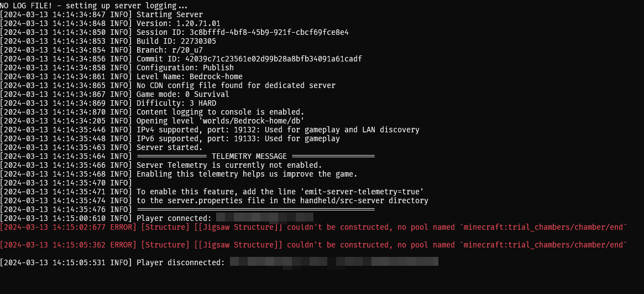The width and height of the screenshot is (644, 294).
Task: Click the Level Name Bedrock-home text
Action: [190, 76]
